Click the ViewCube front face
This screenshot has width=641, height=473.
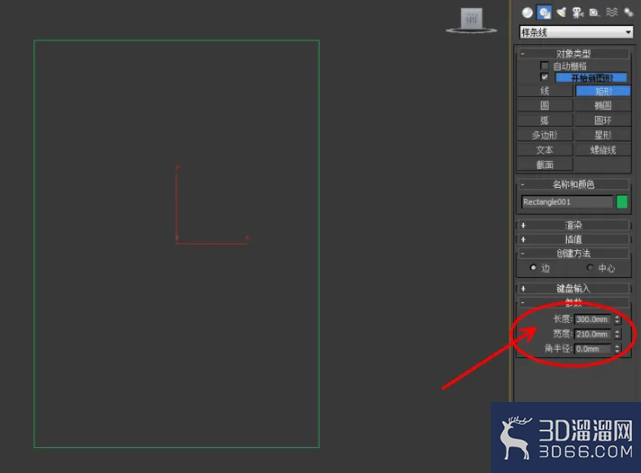(x=471, y=18)
